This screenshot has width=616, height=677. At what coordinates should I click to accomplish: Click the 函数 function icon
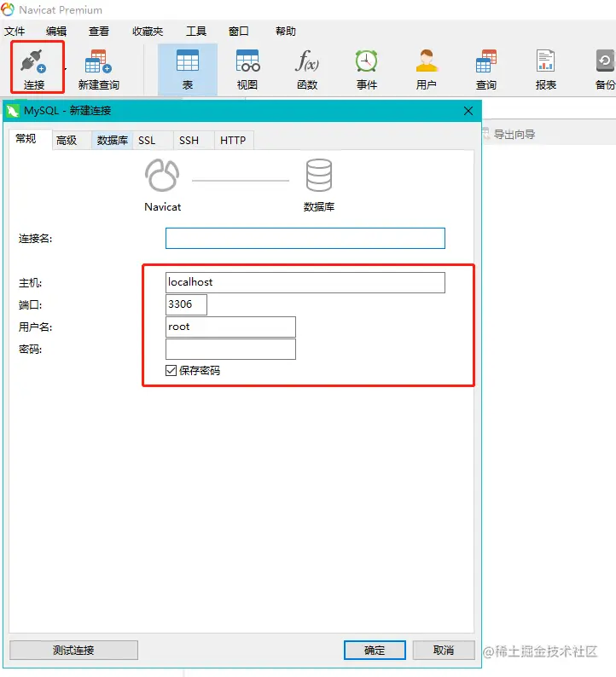point(307,69)
